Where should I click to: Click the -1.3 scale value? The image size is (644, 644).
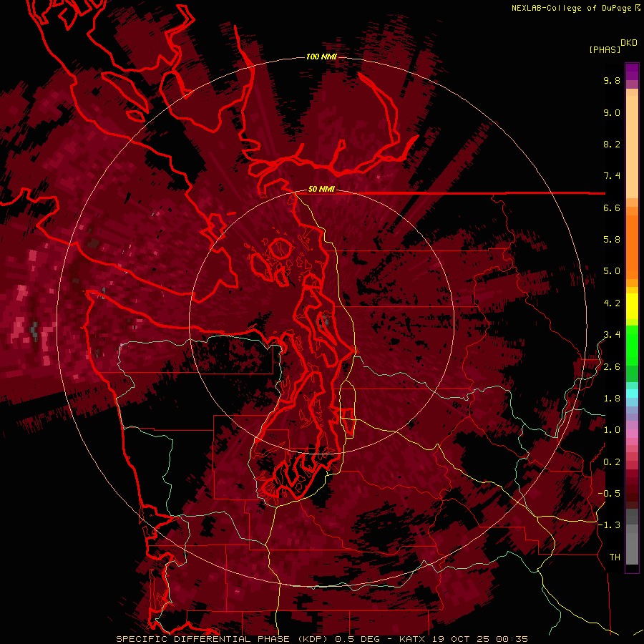(x=609, y=525)
